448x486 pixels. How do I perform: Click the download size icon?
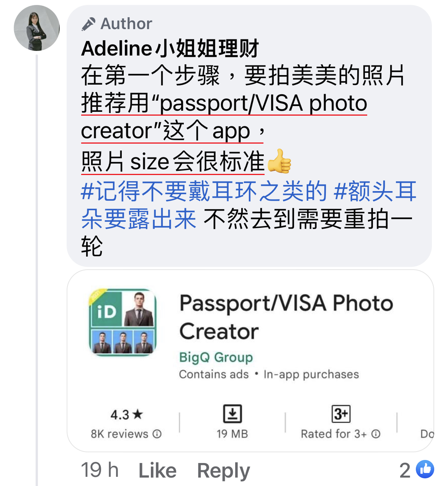pyautogui.click(x=232, y=414)
